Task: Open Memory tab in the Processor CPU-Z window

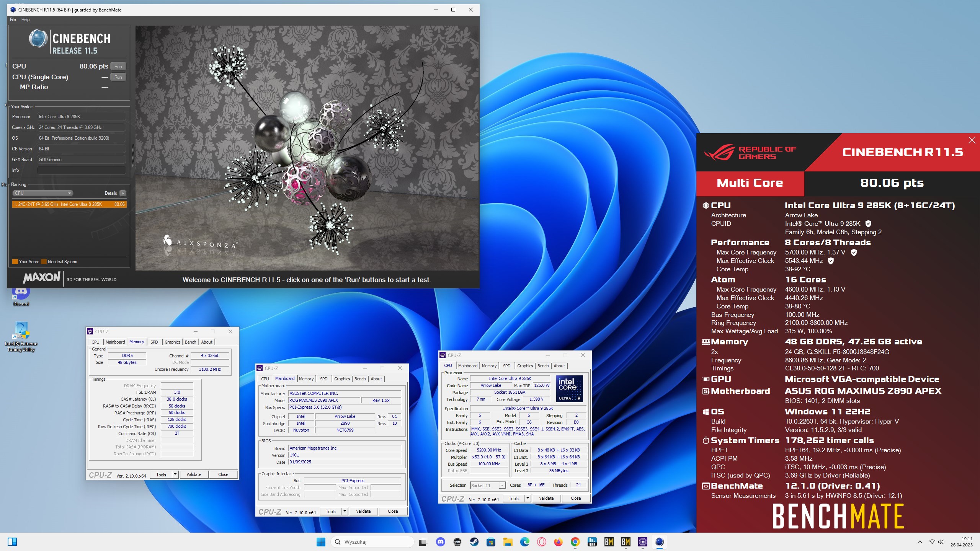Action: 489,366
